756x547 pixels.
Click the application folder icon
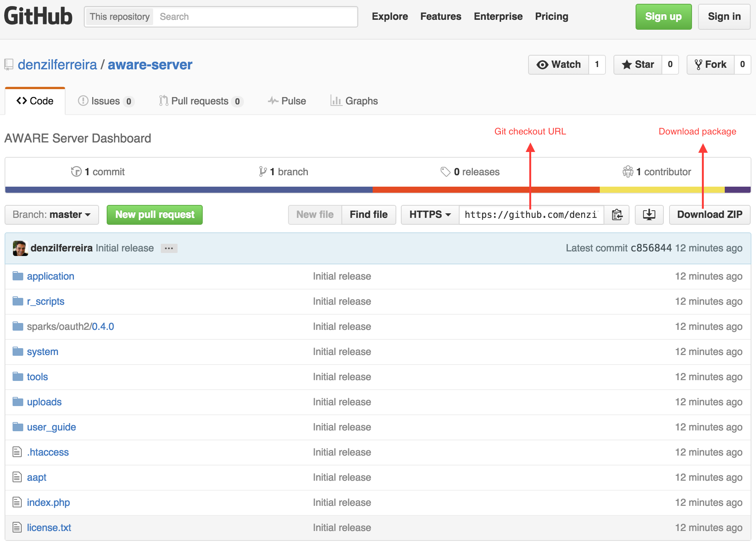[x=18, y=276]
